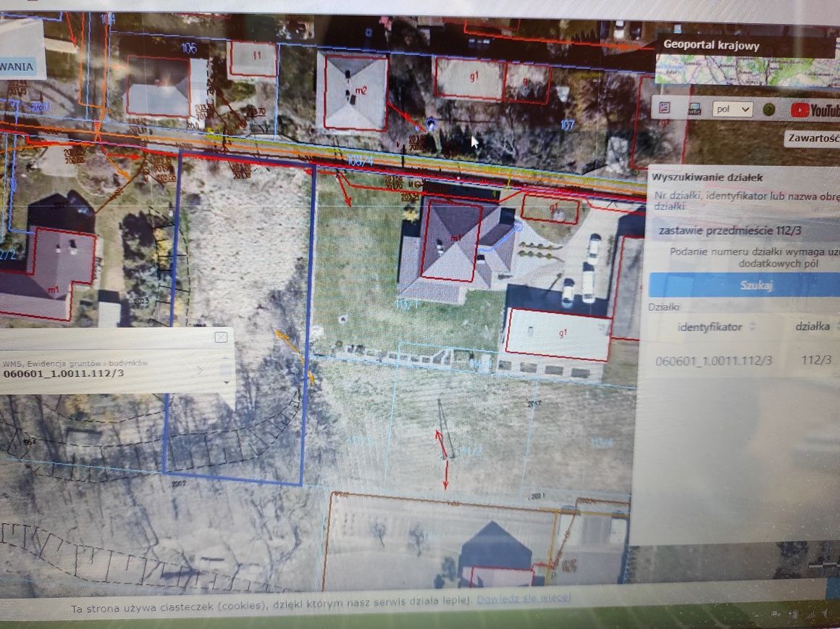
Task: Click the "Wyszukiwanie działek" panel title
Action: [x=707, y=178]
